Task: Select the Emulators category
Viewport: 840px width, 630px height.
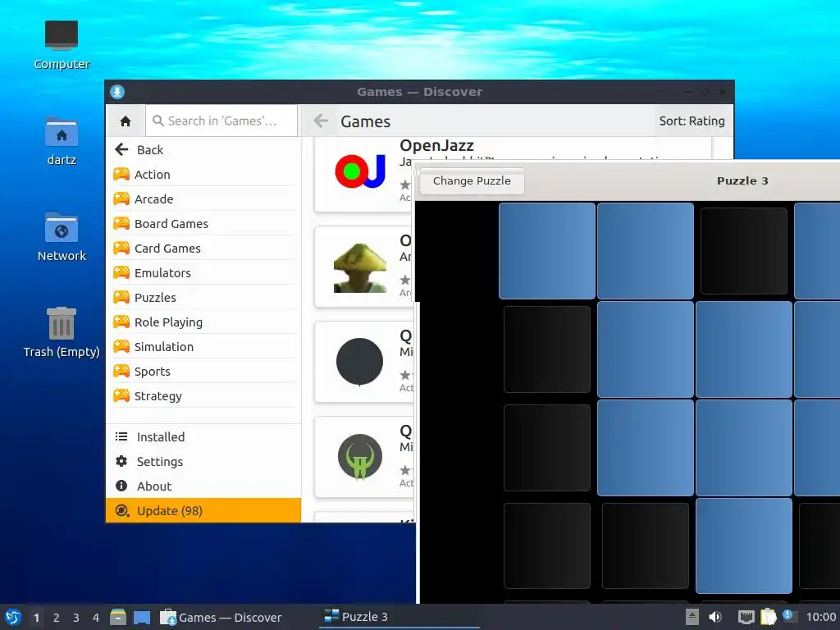Action: [203, 272]
